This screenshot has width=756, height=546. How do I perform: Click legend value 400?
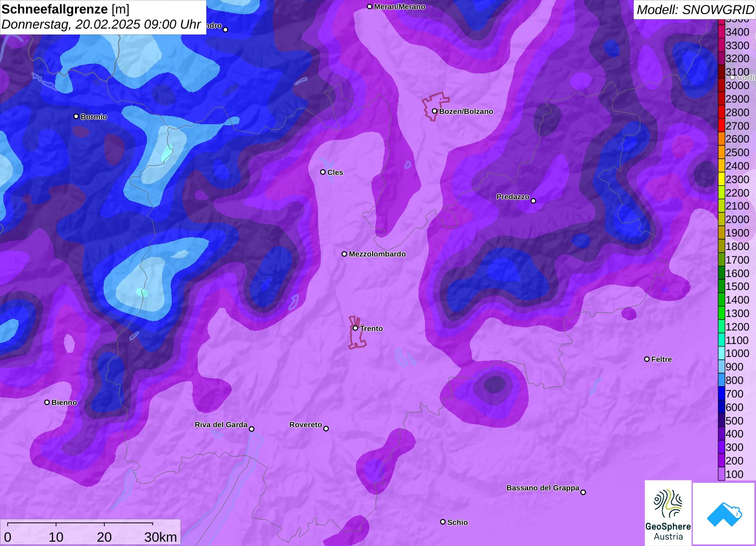click(x=734, y=434)
